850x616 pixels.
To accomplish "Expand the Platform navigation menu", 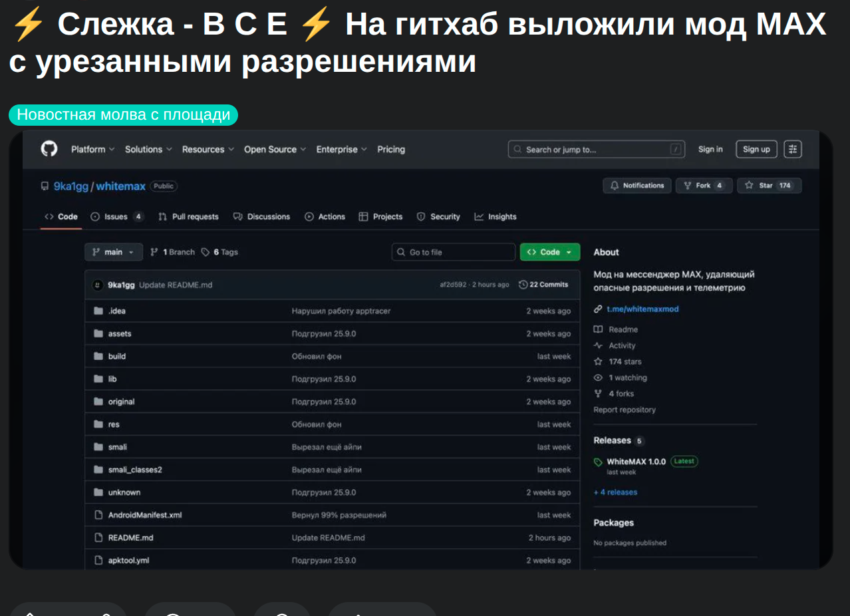I will pos(92,150).
